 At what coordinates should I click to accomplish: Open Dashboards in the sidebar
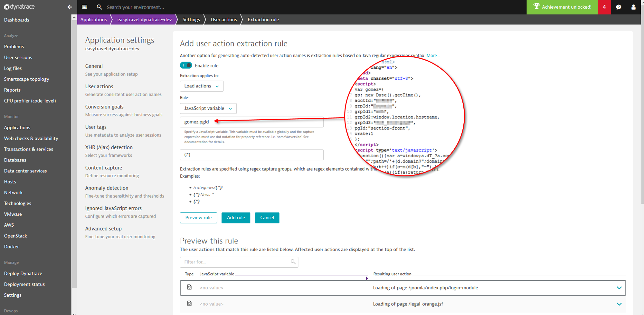pos(16,20)
